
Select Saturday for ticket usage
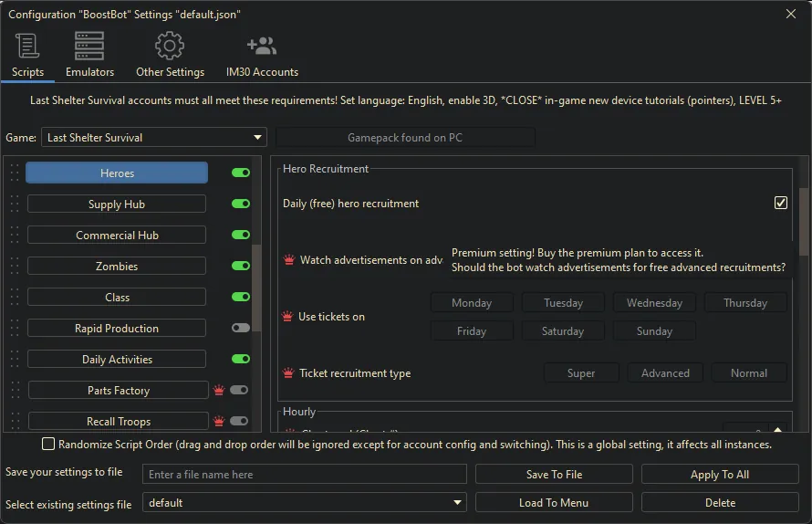tap(563, 330)
